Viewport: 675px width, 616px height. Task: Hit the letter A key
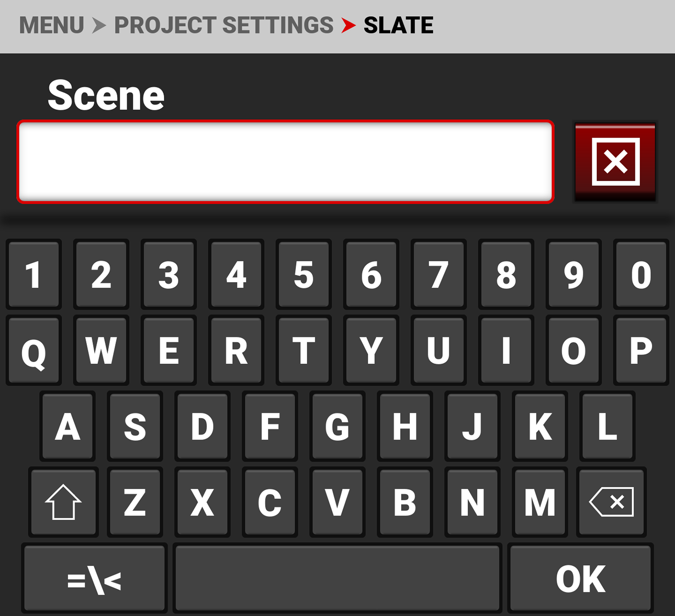(x=67, y=426)
